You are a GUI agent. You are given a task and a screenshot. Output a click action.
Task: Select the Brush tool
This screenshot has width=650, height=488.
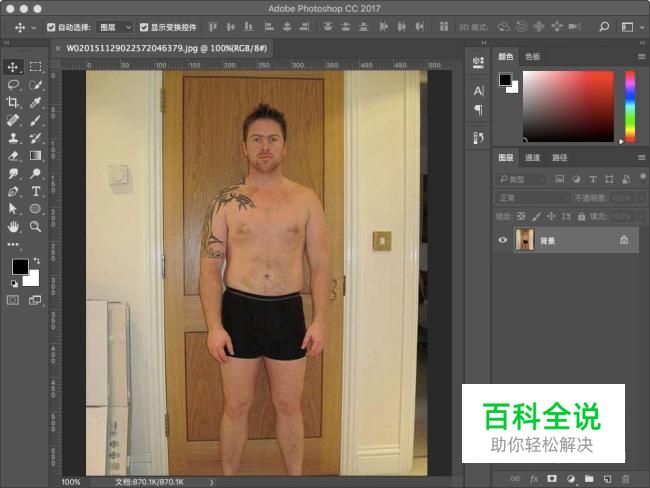click(35, 120)
